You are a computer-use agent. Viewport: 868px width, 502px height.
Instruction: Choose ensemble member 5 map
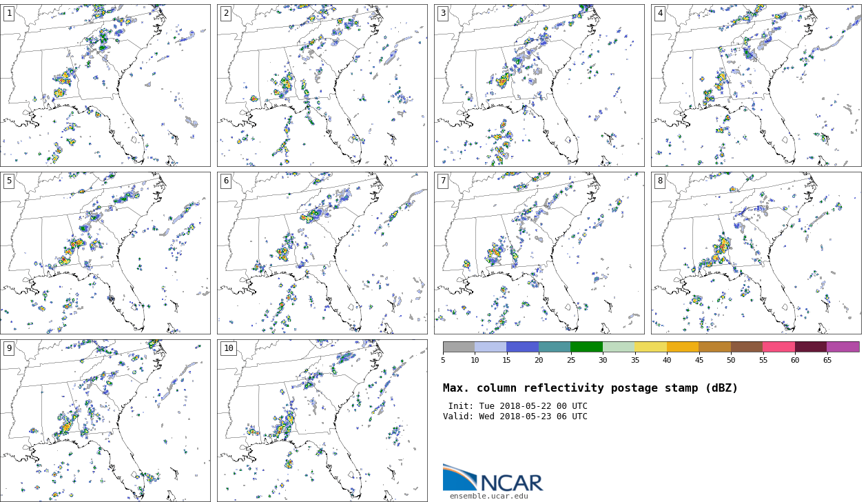click(105, 253)
